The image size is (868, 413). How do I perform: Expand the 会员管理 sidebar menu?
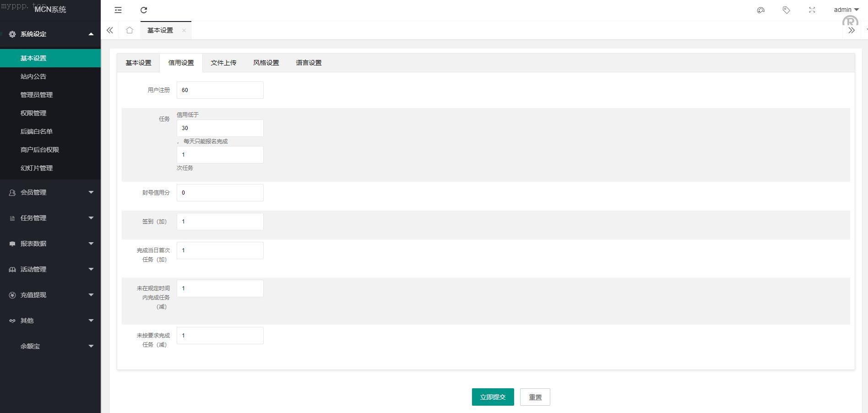pos(50,192)
